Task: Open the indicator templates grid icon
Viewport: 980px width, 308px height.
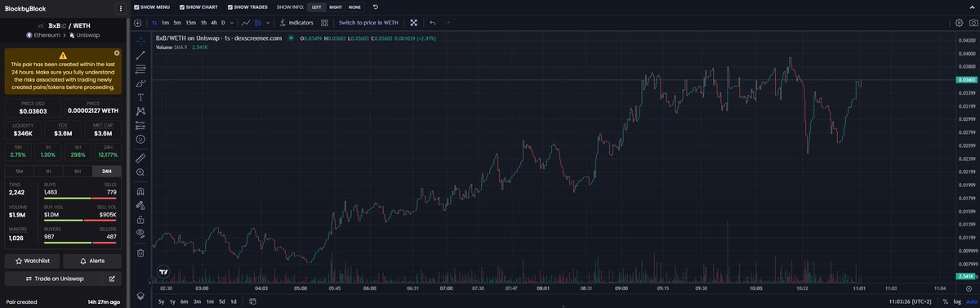Action: 325,23
